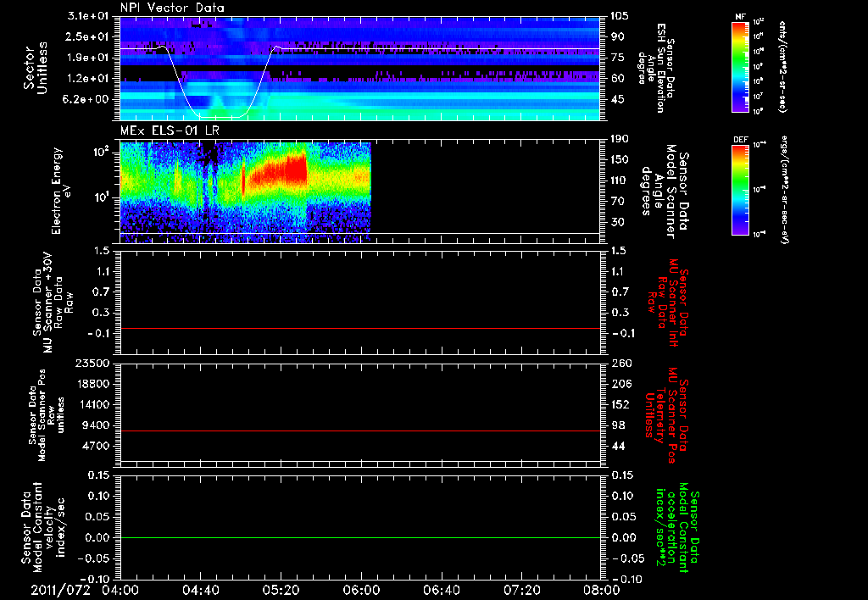Click the 'Sector Unitless' axis title
Screen dimensions: 868x600
36,68
